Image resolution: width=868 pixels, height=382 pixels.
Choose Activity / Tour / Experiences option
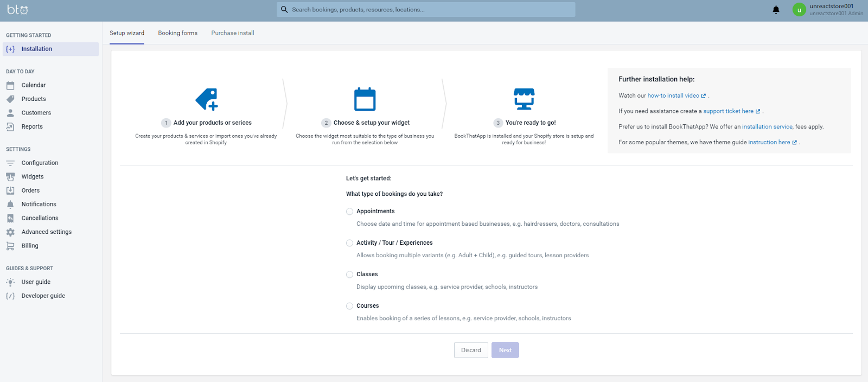[349, 243]
